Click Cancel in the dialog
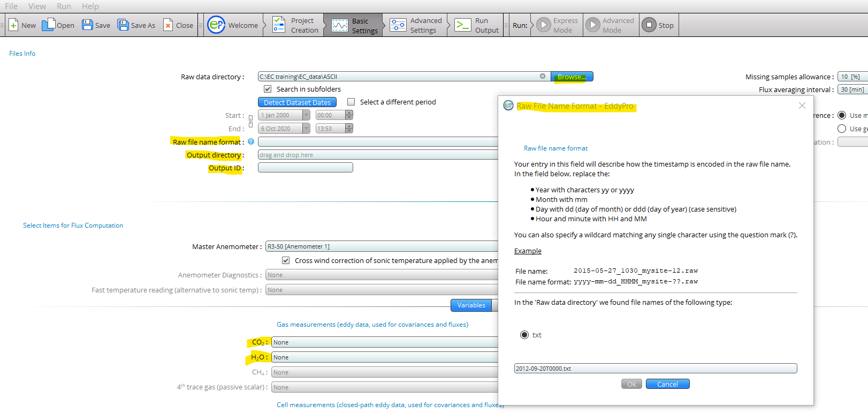 click(667, 384)
